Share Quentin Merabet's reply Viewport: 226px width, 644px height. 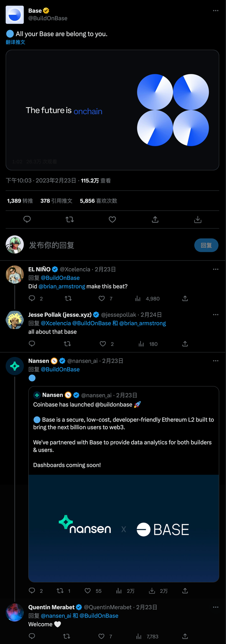click(185, 636)
